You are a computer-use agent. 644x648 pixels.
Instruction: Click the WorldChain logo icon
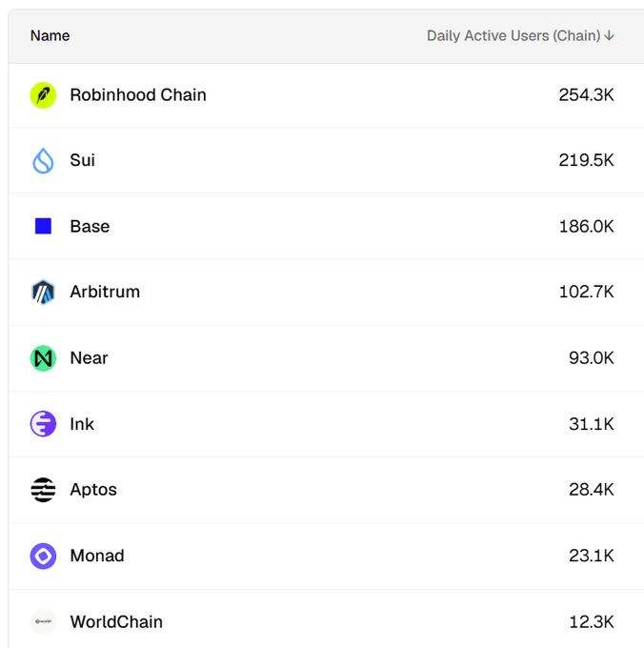pos(43,621)
